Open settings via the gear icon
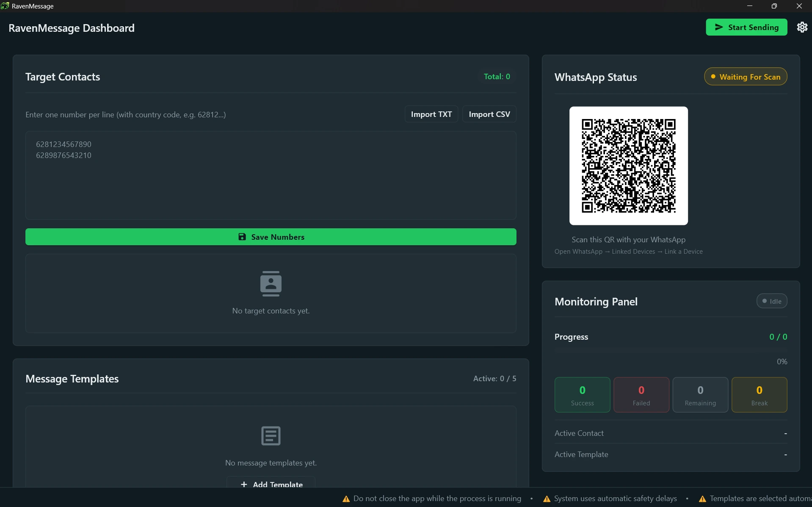812x507 pixels. tap(802, 28)
